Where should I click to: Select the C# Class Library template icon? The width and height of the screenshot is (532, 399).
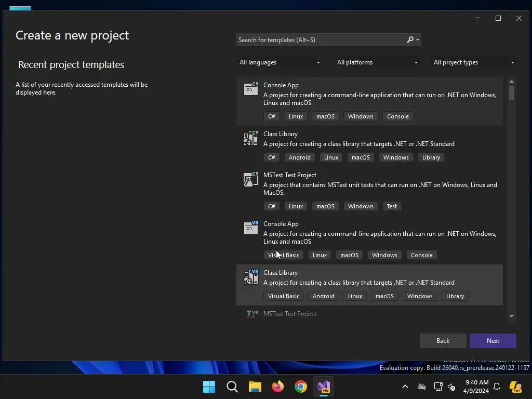(x=251, y=138)
